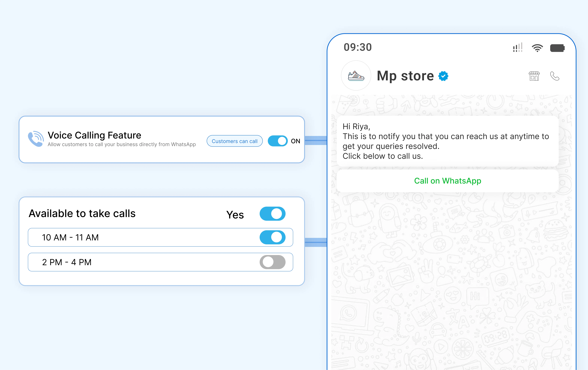Click the Mp store chat title
Image resolution: width=588 pixels, height=370 pixels.
405,76
